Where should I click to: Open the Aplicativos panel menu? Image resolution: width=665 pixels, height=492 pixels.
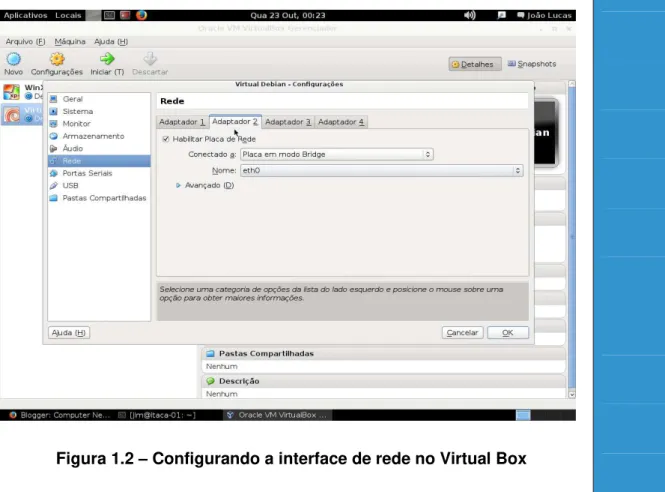coord(25,15)
